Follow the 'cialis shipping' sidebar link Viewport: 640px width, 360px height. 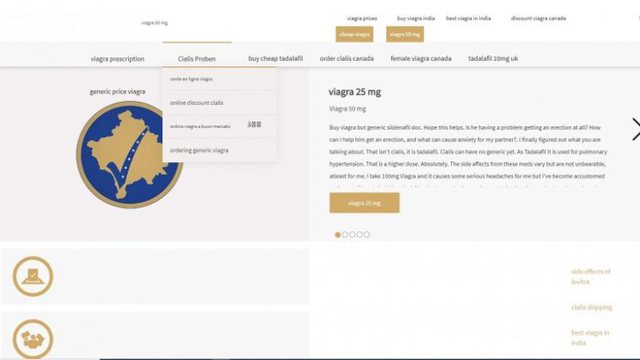coord(591,307)
